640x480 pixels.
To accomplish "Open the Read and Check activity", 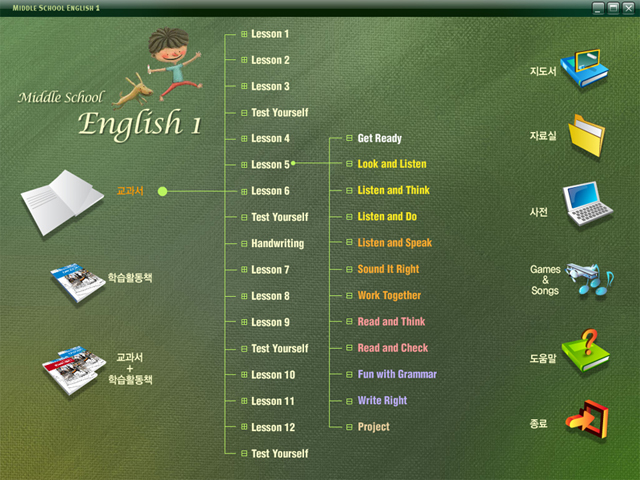I will [x=392, y=349].
